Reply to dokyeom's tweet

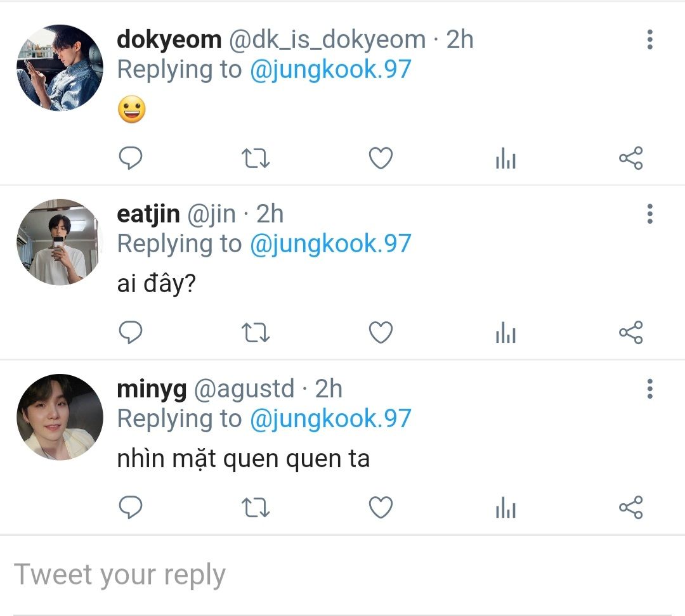131,158
